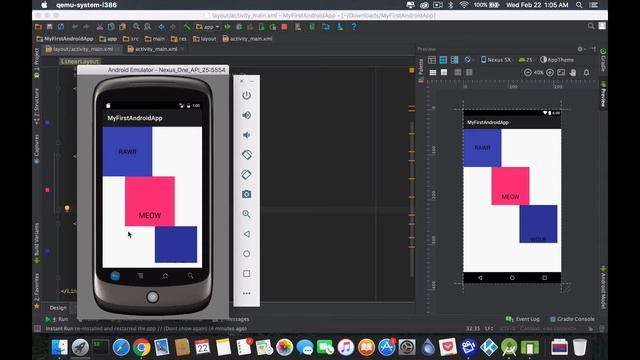Open Design tab at editor bottom
This screenshot has height=360, width=640.
point(58,308)
